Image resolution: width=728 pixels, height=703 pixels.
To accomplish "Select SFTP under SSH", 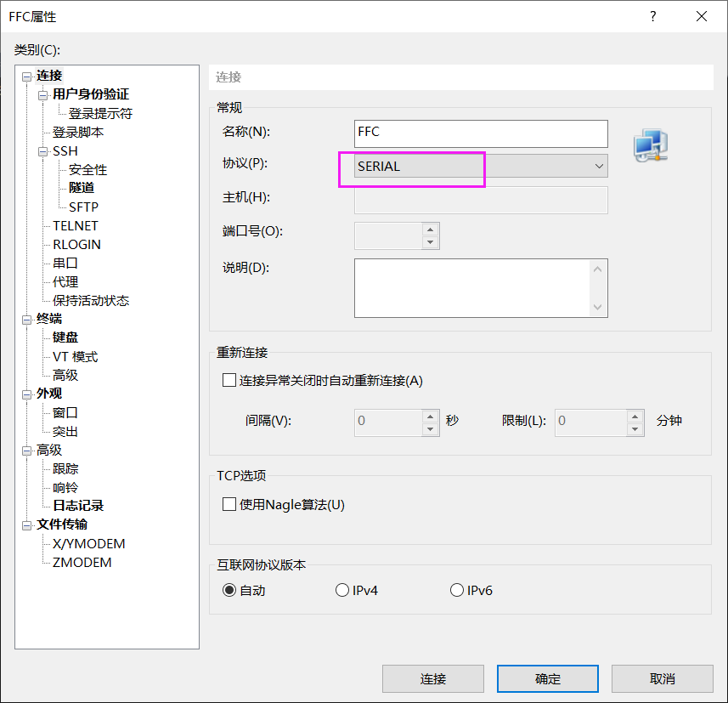I will (83, 207).
